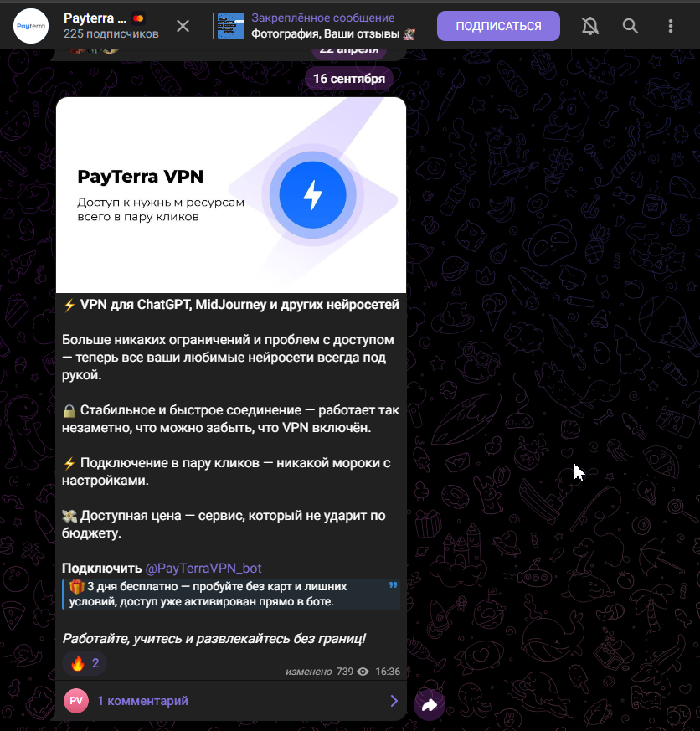Click the "16 сентября" date badge
Image resolution: width=700 pixels, height=731 pixels.
[x=349, y=79]
